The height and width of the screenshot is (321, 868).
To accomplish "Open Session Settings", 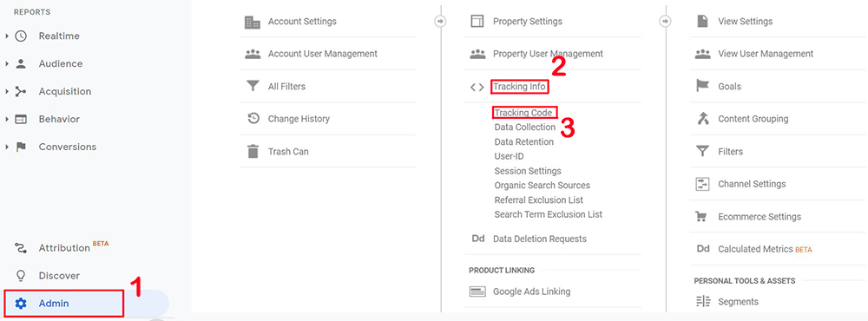I will pyautogui.click(x=528, y=171).
